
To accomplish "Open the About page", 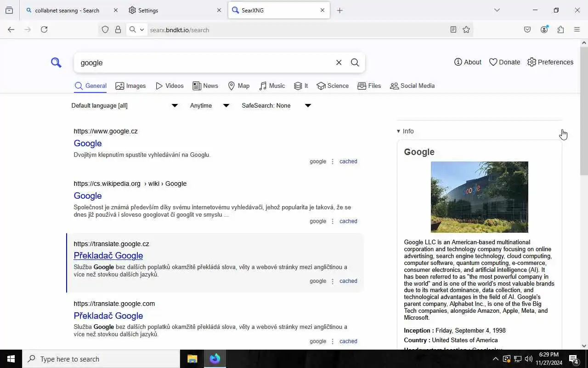I will (x=468, y=62).
